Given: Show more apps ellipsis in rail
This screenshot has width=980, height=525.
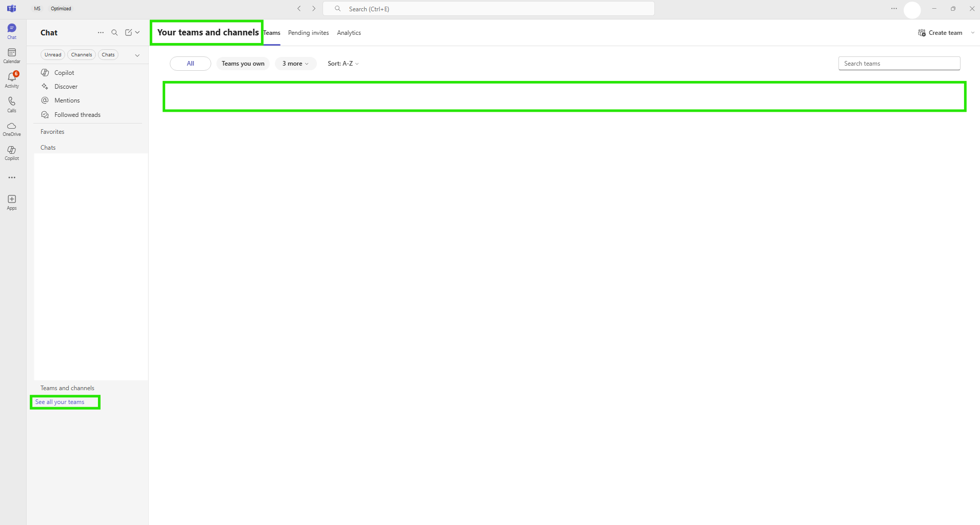Looking at the screenshot, I should point(12,177).
